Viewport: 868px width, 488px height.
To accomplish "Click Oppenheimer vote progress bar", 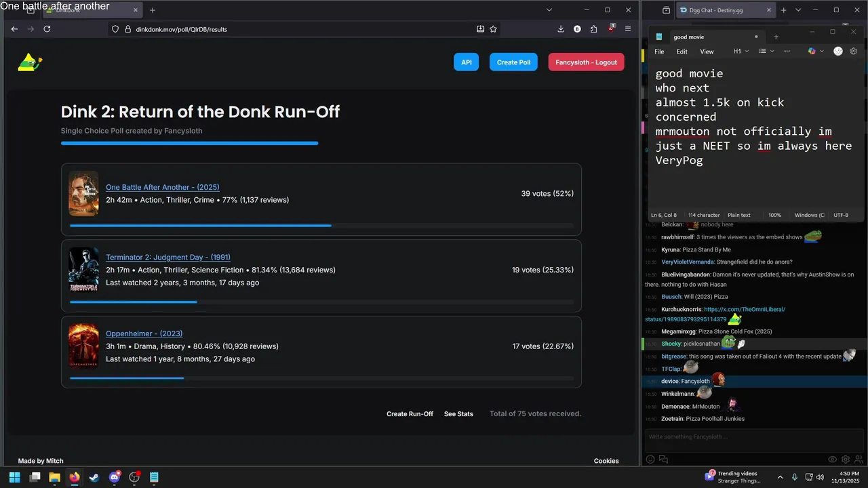I will pyautogui.click(x=321, y=378).
